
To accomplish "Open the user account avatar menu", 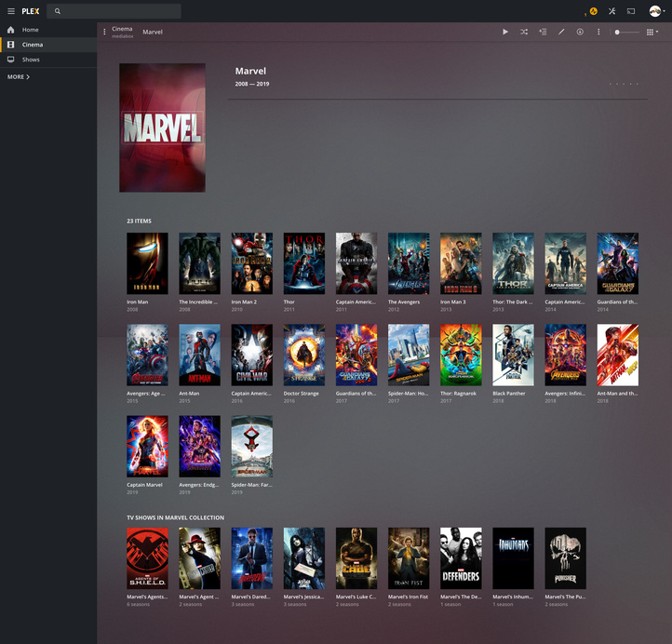I will point(657,11).
